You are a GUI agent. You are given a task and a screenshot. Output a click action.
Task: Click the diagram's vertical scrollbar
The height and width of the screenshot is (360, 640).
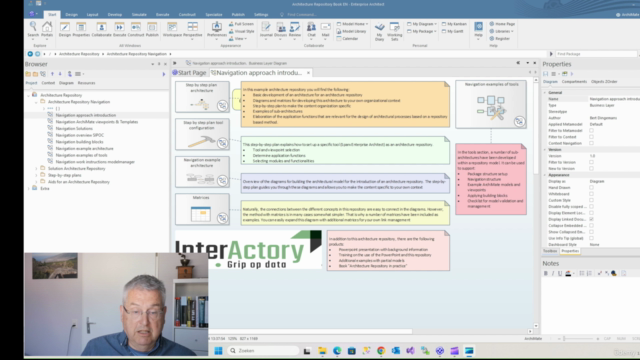[536, 203]
